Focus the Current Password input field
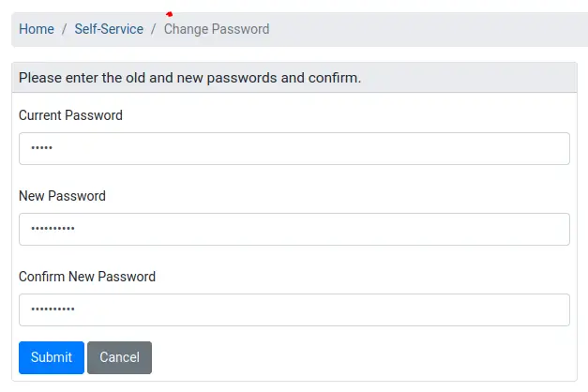Image resolution: width=588 pixels, height=392 pixels. (x=294, y=148)
